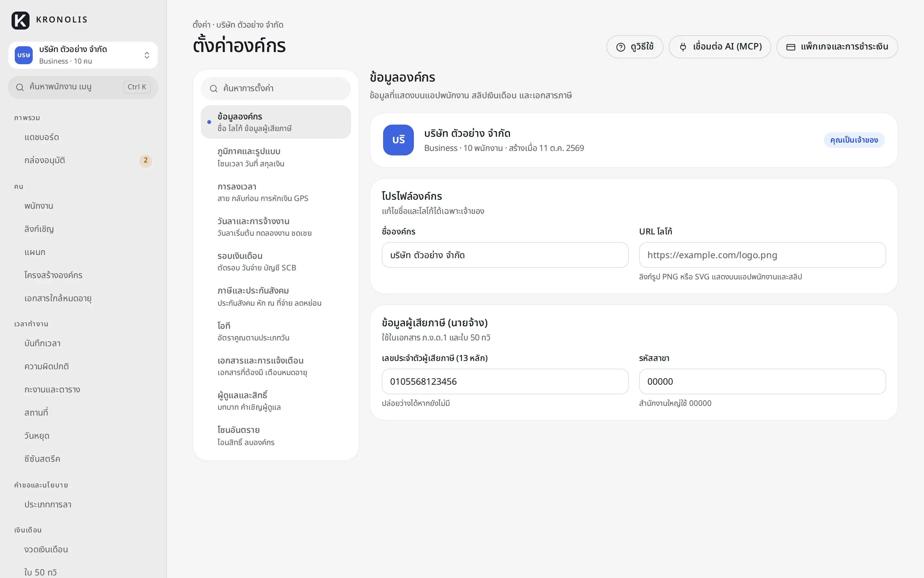The image size is (924, 578).
Task: Click the คุณเป็นเจ้าของ owner badge
Action: click(x=854, y=140)
